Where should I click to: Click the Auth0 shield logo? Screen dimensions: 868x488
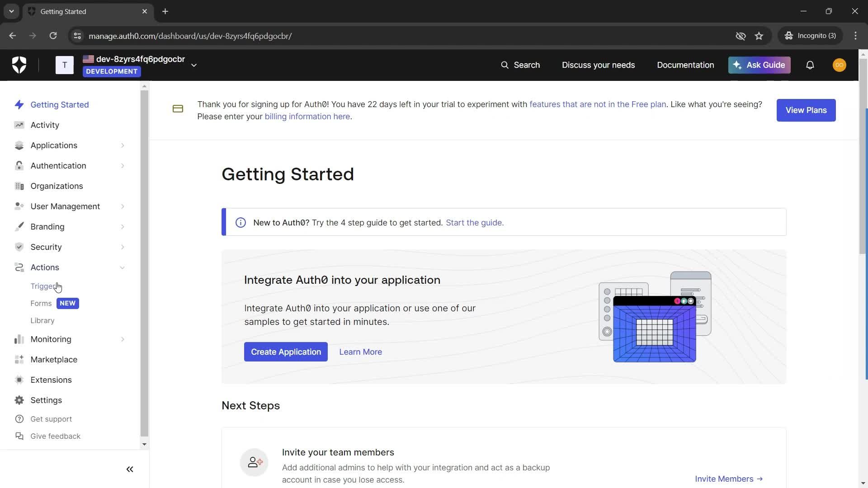(x=19, y=65)
